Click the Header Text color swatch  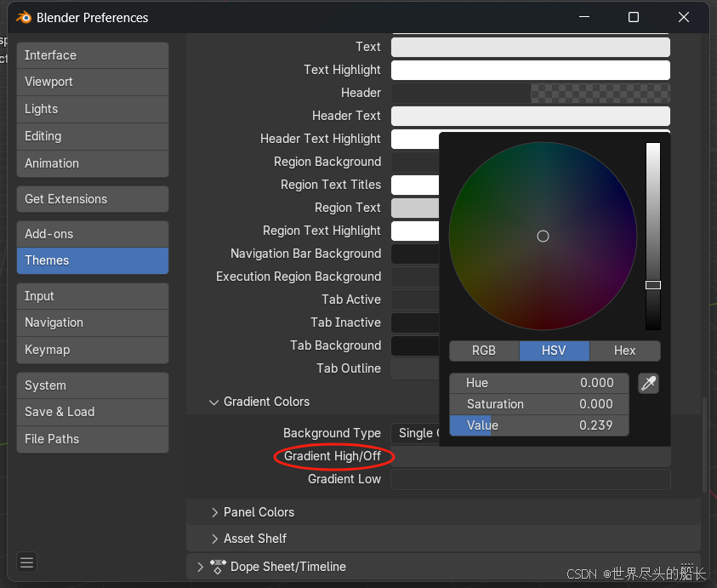pyautogui.click(x=531, y=116)
